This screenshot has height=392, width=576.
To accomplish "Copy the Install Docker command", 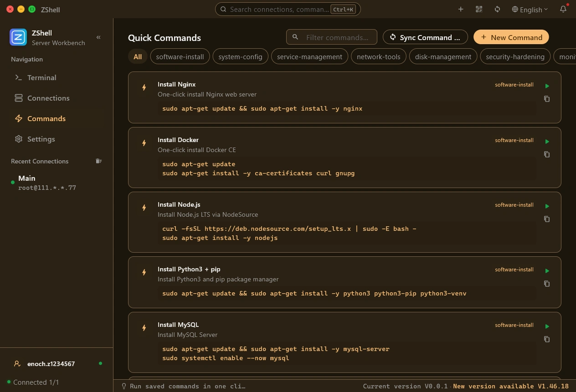I will pyautogui.click(x=547, y=154).
